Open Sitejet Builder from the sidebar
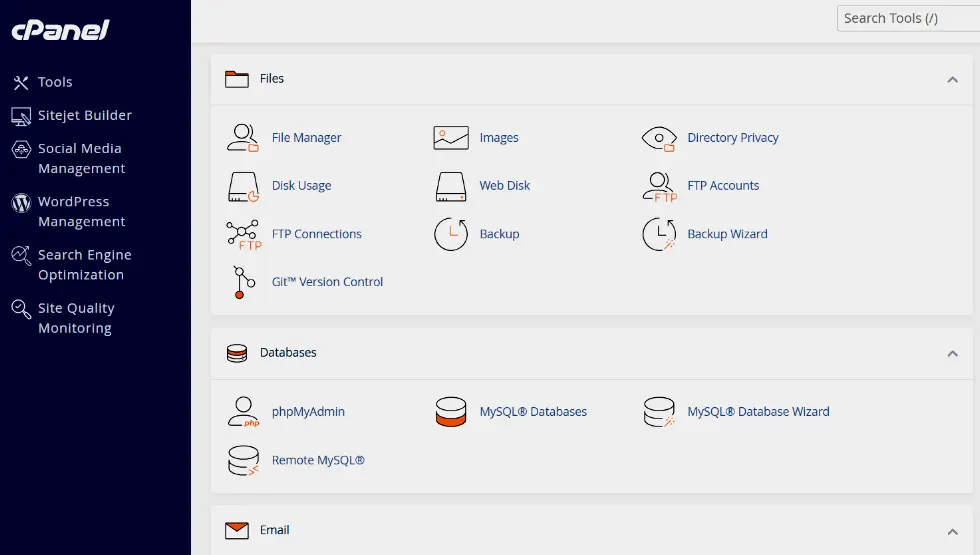 (x=85, y=116)
